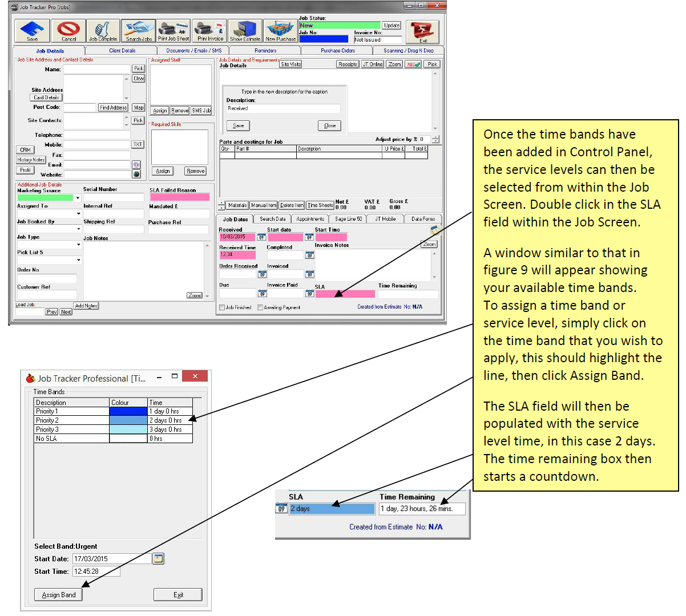Click the Description field containing 'Received'
The width and height of the screenshot is (686, 616).
[x=283, y=108]
